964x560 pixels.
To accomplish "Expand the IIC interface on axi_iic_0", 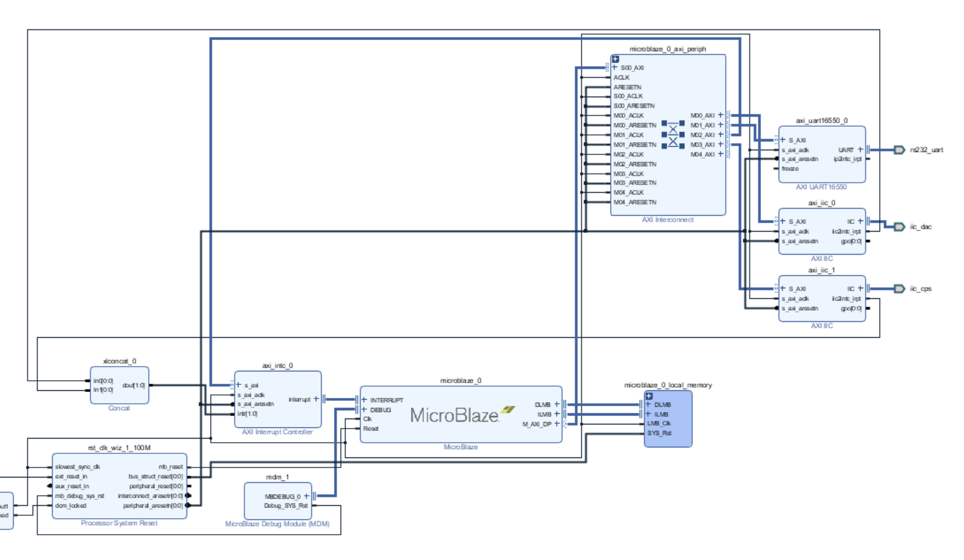I will coord(860,222).
